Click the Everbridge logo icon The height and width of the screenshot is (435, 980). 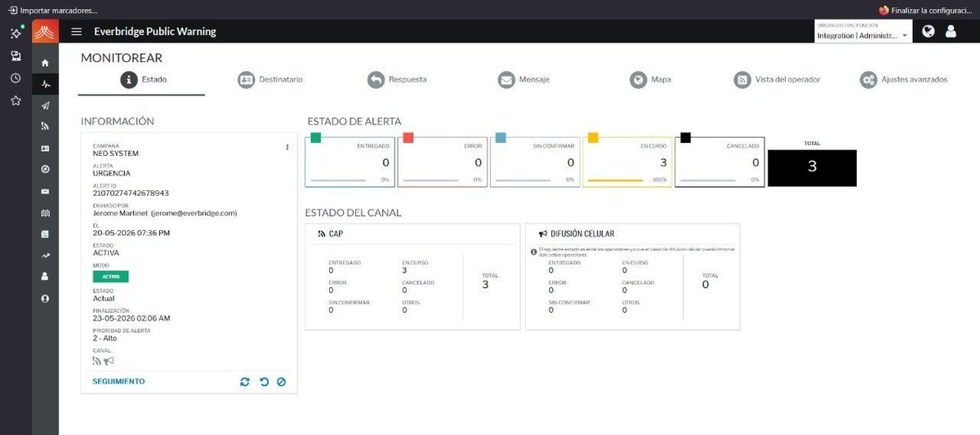coord(45,32)
